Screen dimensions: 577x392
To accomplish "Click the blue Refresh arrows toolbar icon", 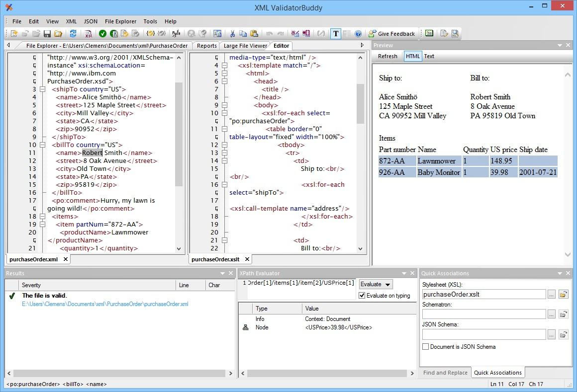I will click(73, 34).
